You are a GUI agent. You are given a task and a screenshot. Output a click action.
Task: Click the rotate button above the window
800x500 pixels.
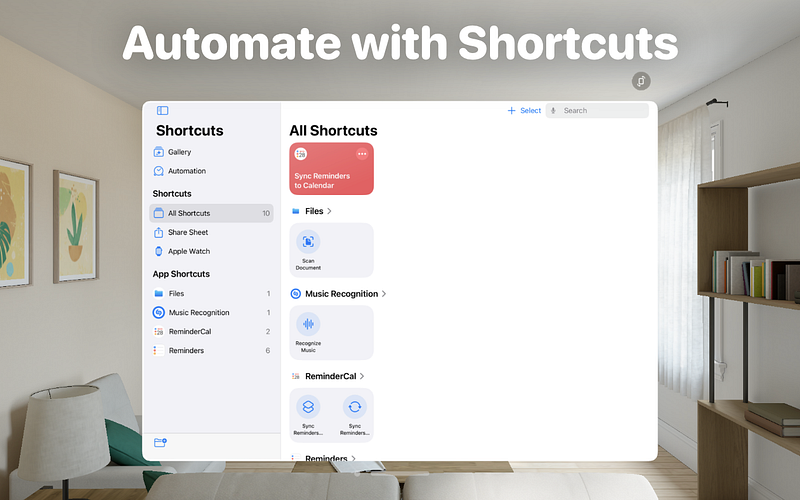(641, 81)
